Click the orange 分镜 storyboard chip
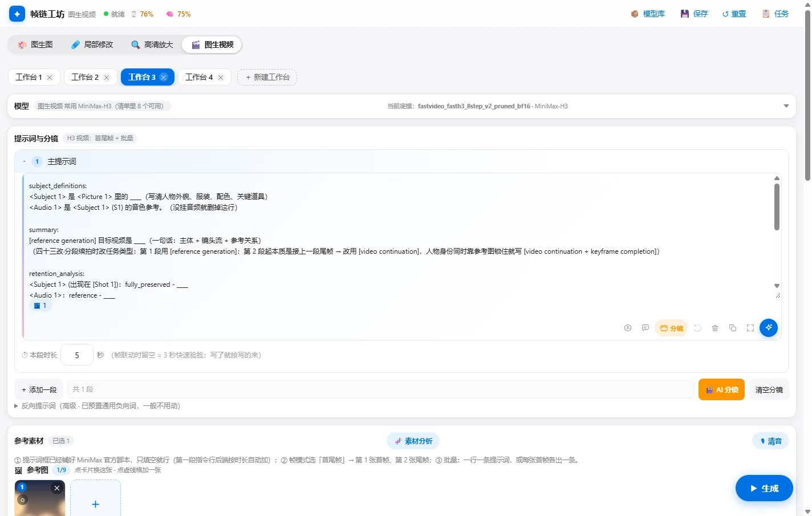 pyautogui.click(x=671, y=328)
